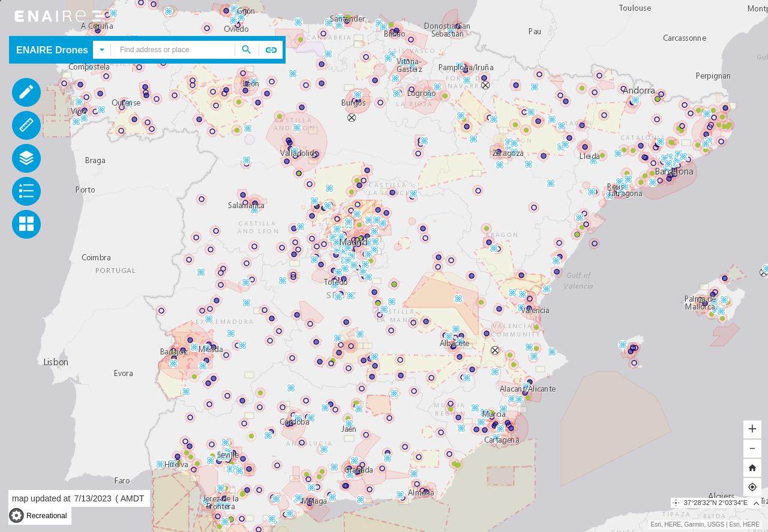Screen dimensions: 768x532
Task: Open the draw tool with pencil icon
Action: tap(26, 92)
